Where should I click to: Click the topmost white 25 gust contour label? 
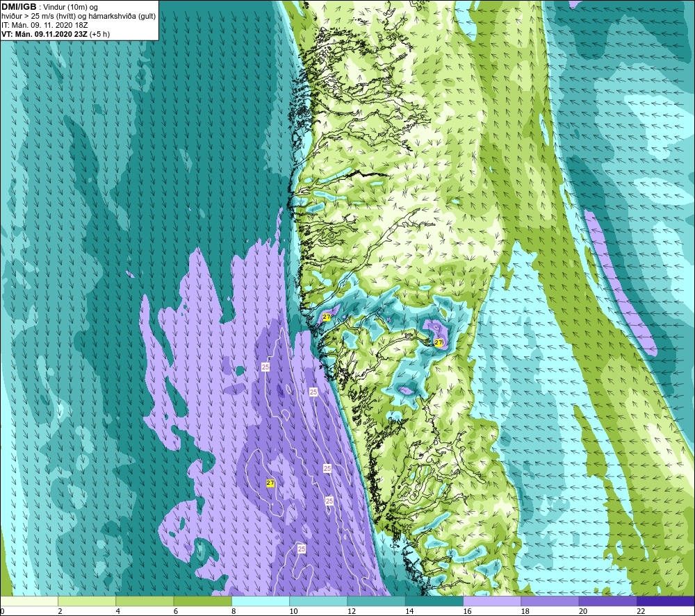point(265,367)
